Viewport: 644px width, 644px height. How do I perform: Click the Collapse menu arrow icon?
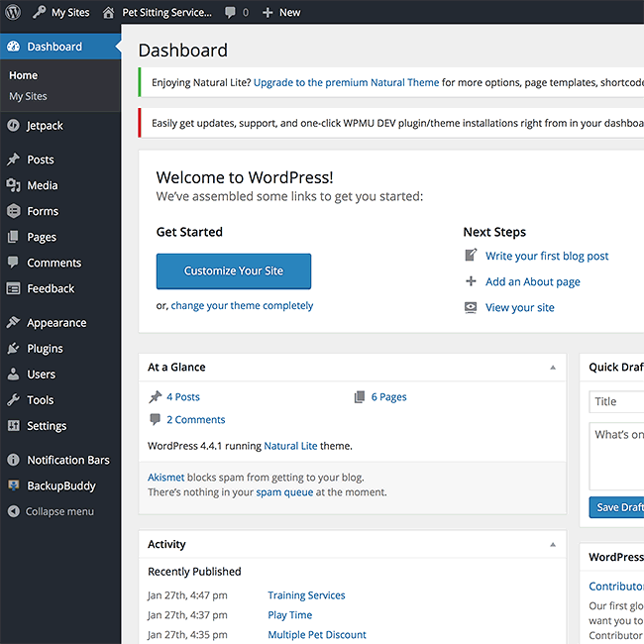tap(13, 511)
